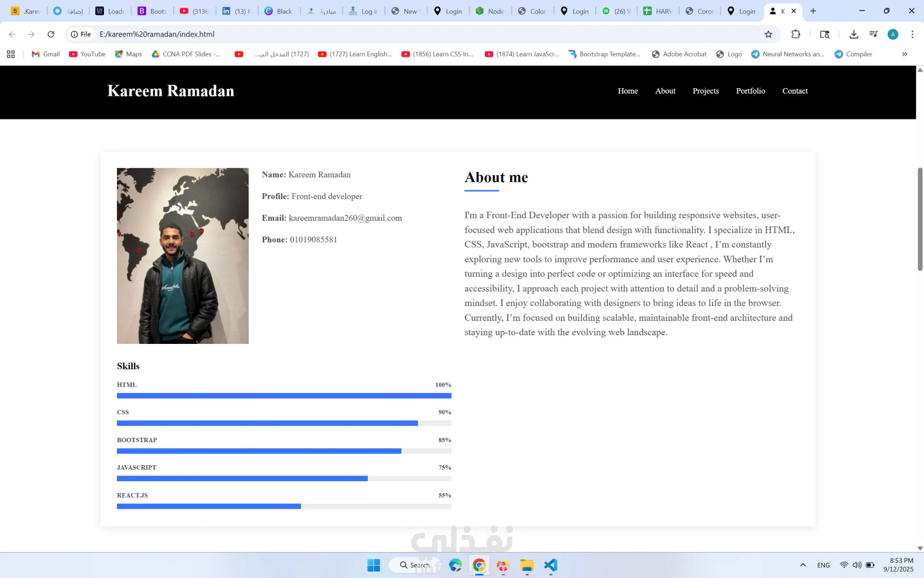Open Chrome three-dot menu
This screenshot has height=578, width=924.
912,34
